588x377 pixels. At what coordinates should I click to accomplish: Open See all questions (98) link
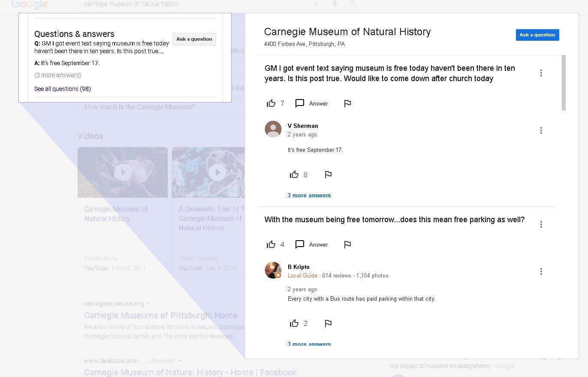(63, 89)
